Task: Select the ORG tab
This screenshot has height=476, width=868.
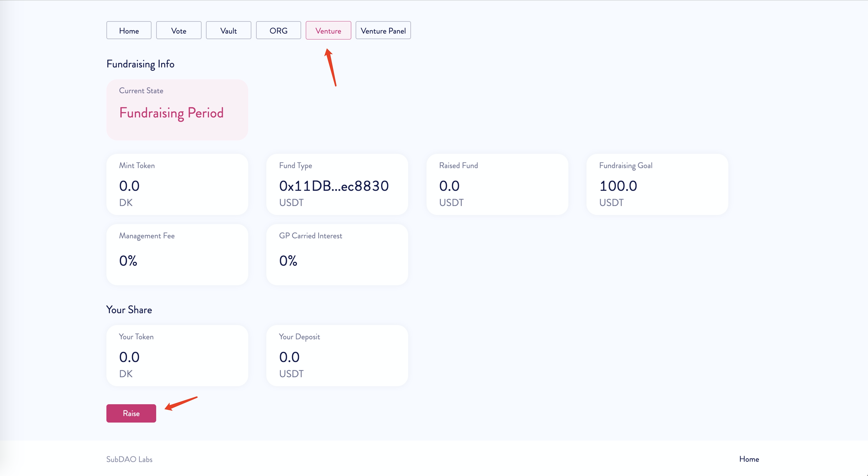Action: [x=278, y=31]
